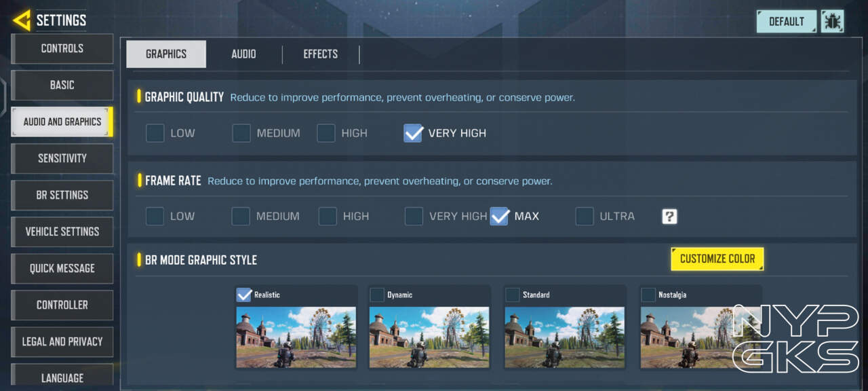The height and width of the screenshot is (391, 868).
Task: Open Quick Message settings
Action: point(62,268)
